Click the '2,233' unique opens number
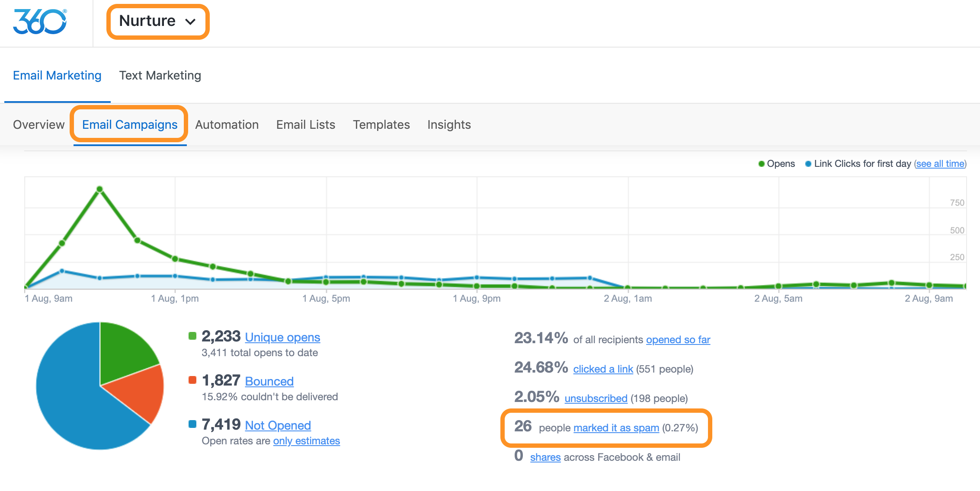Viewport: 980px width, 491px height. click(x=221, y=336)
